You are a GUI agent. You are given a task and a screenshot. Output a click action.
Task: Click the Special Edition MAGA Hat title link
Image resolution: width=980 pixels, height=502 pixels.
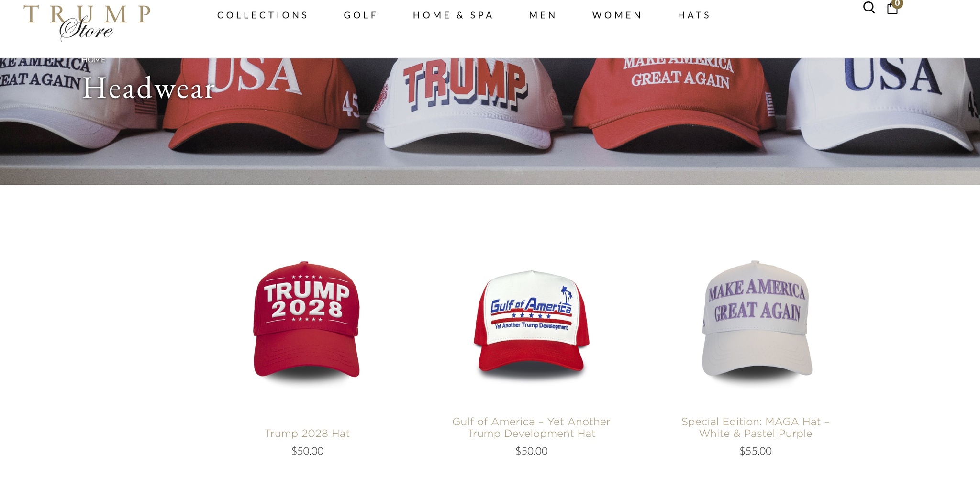tap(756, 428)
